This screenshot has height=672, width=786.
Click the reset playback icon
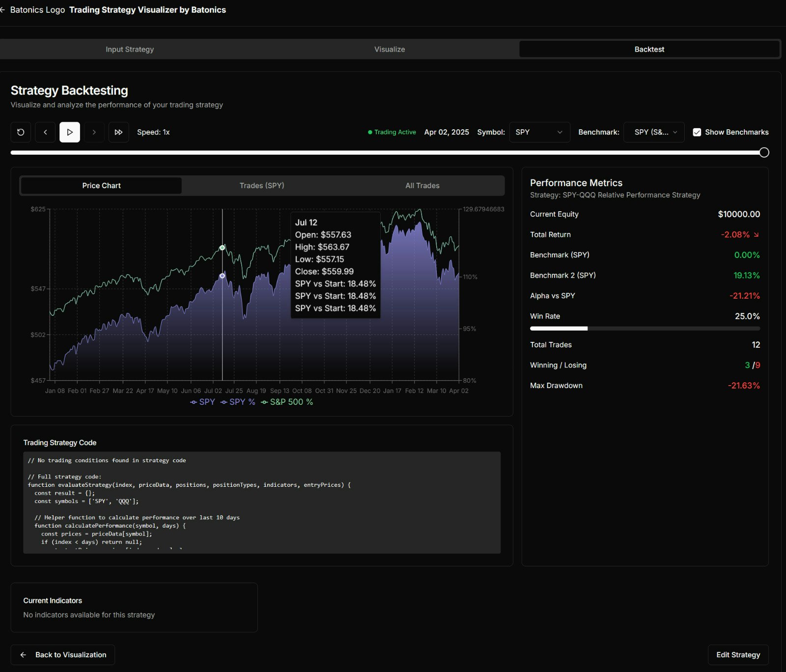21,132
